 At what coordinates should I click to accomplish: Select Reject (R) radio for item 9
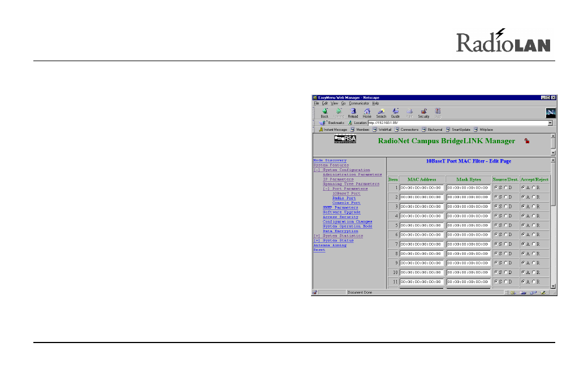coord(533,263)
